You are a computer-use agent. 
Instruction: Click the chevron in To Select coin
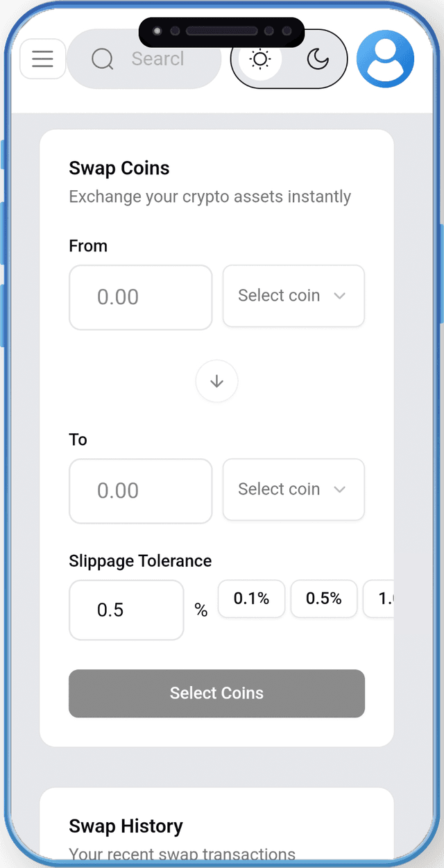tap(339, 490)
